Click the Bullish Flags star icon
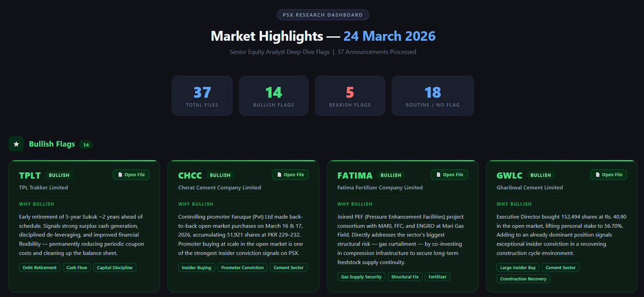 (x=16, y=144)
